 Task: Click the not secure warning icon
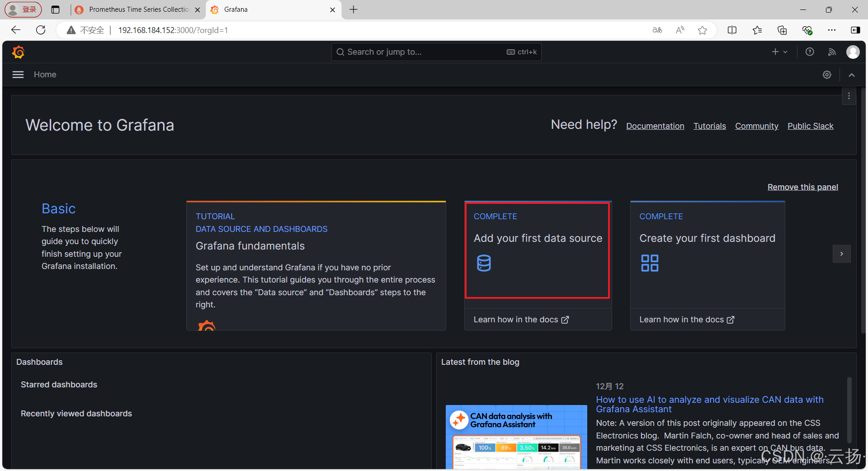(71, 30)
